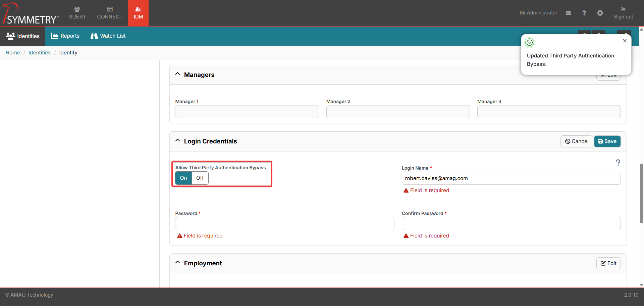This screenshot has width=644, height=306.
Task: Click the Symmetry logo
Action: coord(31,14)
